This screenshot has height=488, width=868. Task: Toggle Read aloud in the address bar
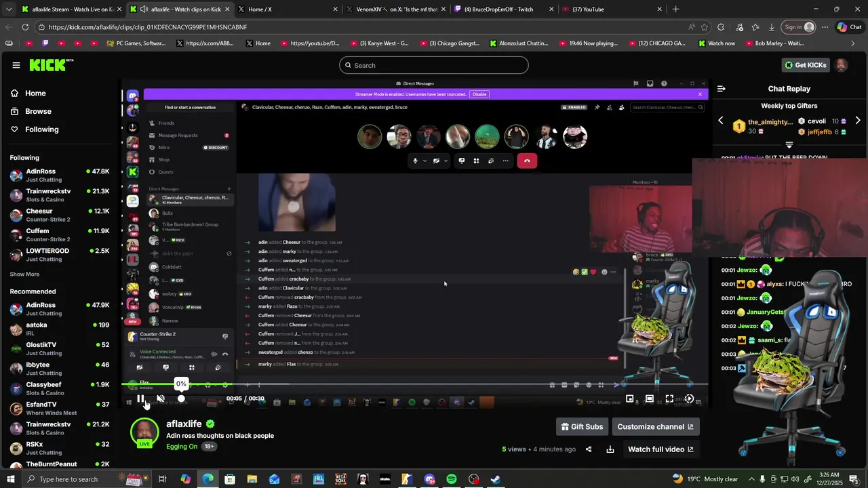coord(691,27)
